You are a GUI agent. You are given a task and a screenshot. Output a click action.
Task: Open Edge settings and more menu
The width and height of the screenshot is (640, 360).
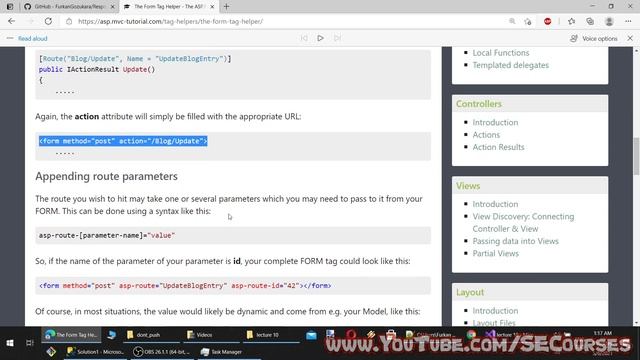tap(628, 21)
